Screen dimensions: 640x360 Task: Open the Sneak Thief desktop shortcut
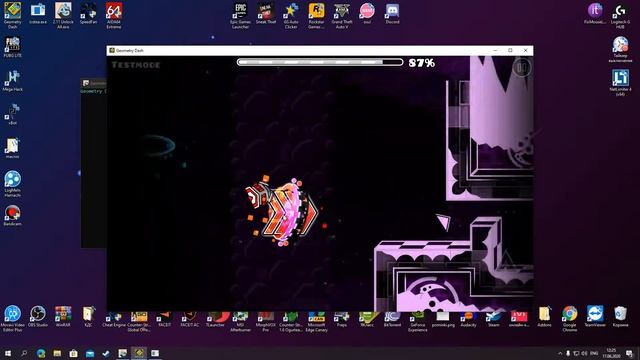[266, 13]
